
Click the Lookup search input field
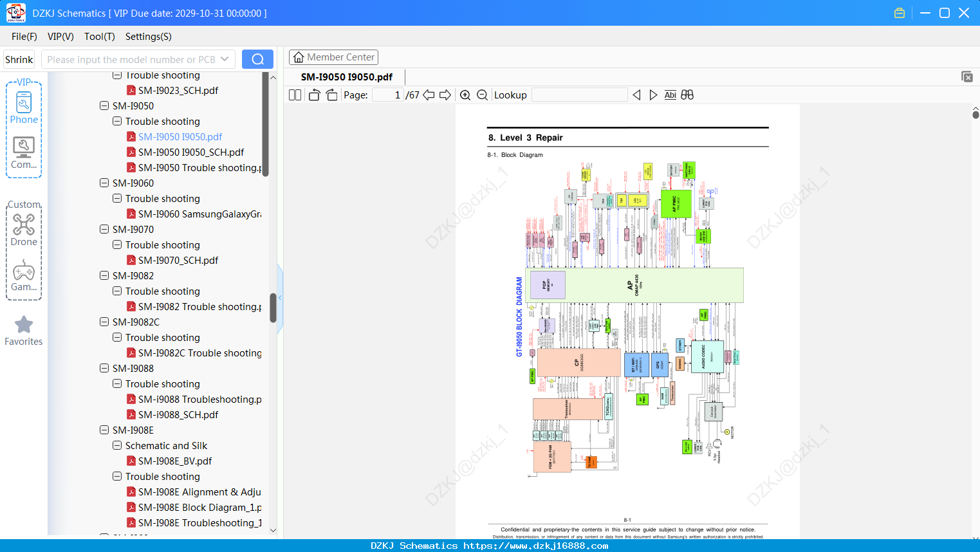point(580,95)
